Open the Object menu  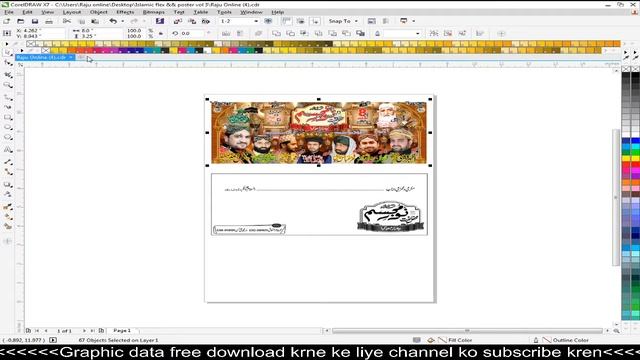(99, 12)
